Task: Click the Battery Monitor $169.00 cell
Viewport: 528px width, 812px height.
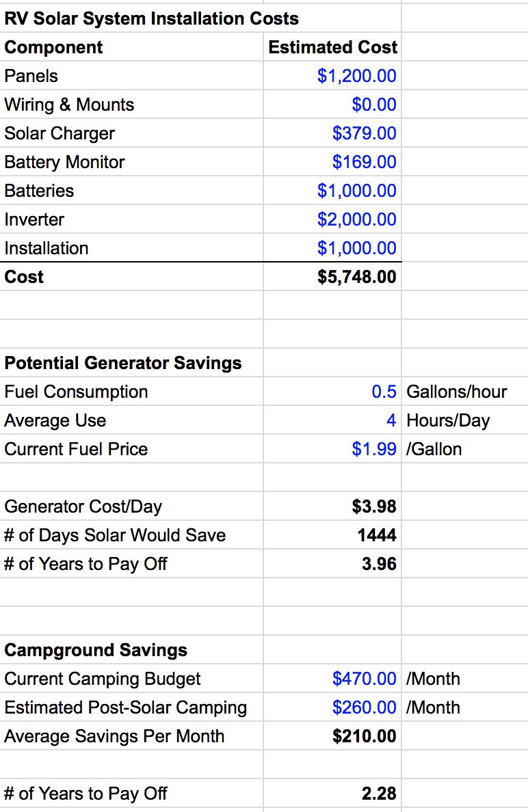Action: click(x=364, y=162)
